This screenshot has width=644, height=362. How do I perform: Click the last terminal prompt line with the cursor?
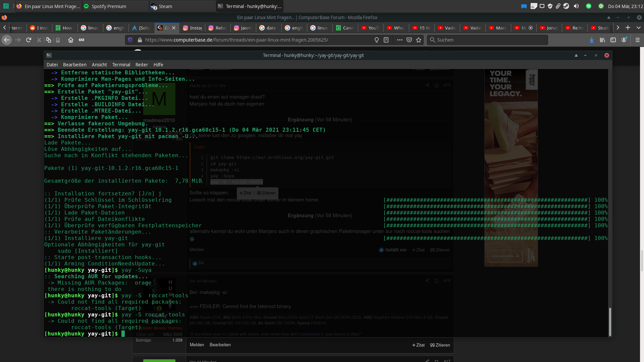point(85,334)
